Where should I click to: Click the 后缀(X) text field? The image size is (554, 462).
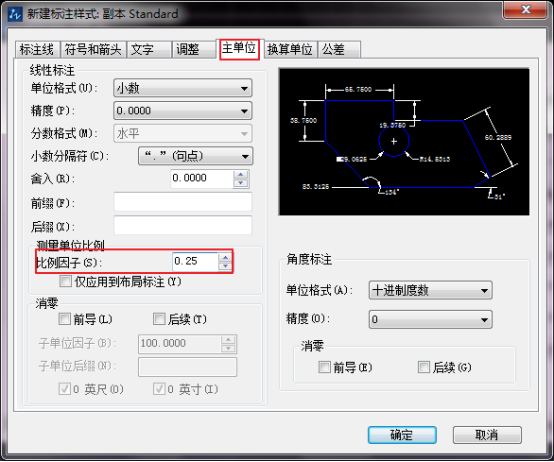pos(183,225)
